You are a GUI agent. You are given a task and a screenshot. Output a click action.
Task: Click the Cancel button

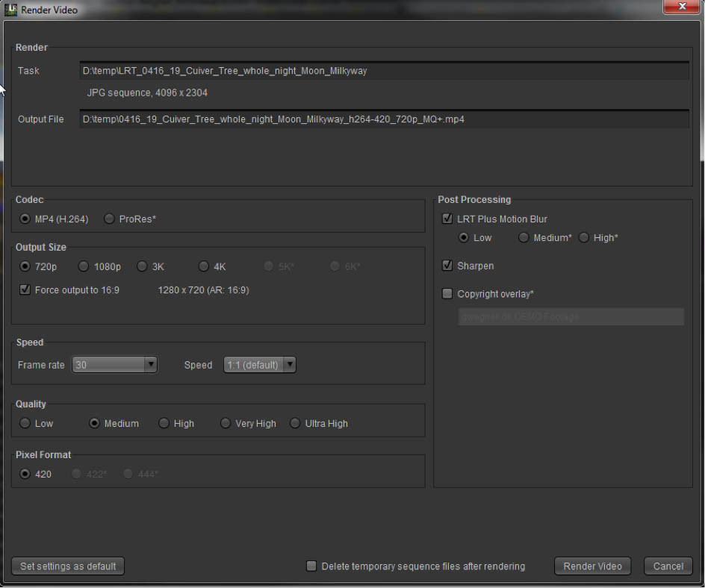[x=668, y=566]
